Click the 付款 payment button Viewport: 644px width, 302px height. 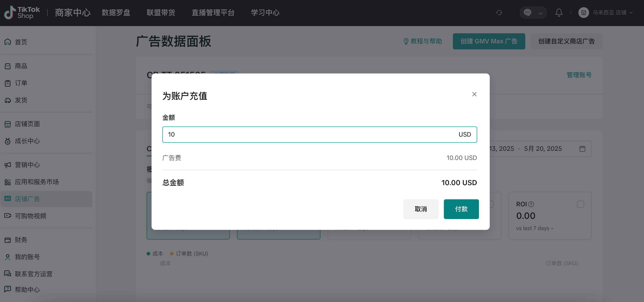pyautogui.click(x=461, y=209)
